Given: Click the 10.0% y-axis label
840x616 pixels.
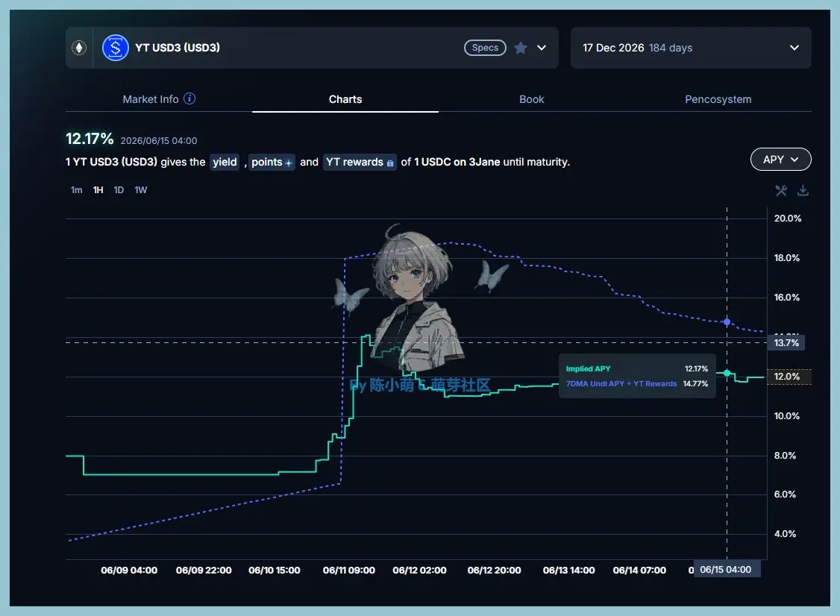Looking at the screenshot, I should coord(786,416).
